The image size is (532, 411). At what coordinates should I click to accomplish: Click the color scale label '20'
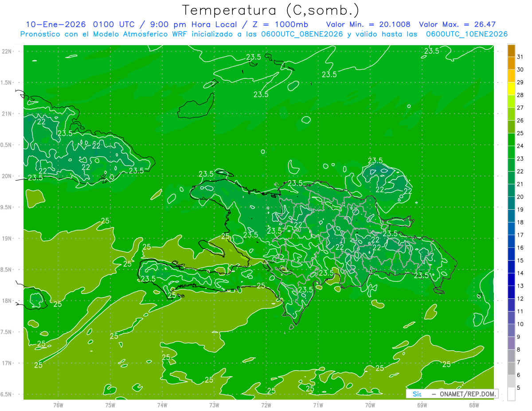[520, 197]
